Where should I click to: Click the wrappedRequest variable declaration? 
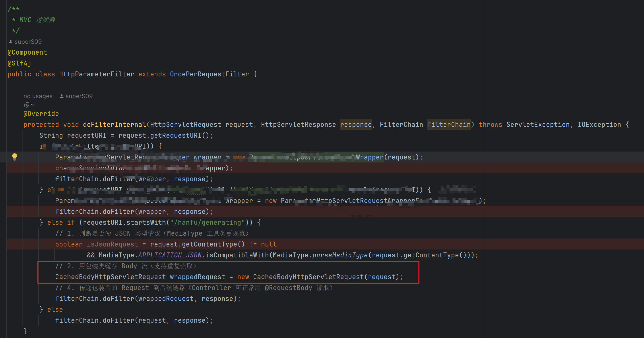pos(197,277)
